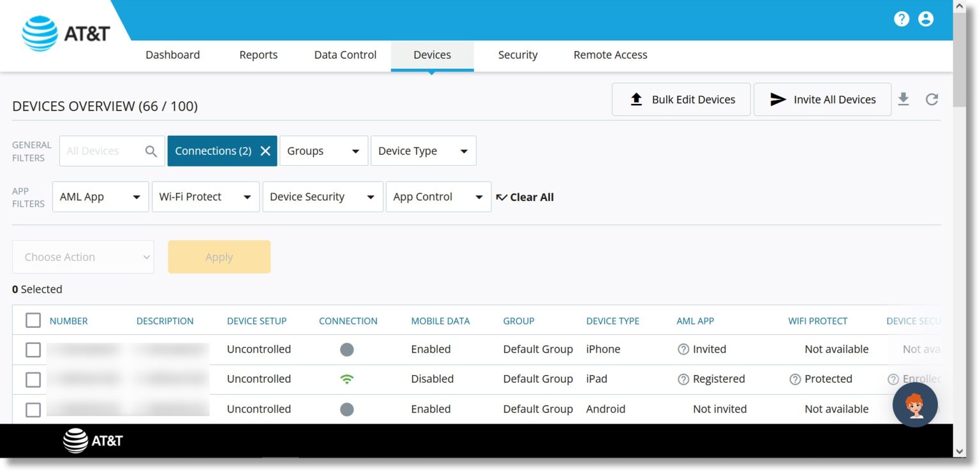Select all devices with the header checkbox
The image size is (980, 472).
(33, 320)
